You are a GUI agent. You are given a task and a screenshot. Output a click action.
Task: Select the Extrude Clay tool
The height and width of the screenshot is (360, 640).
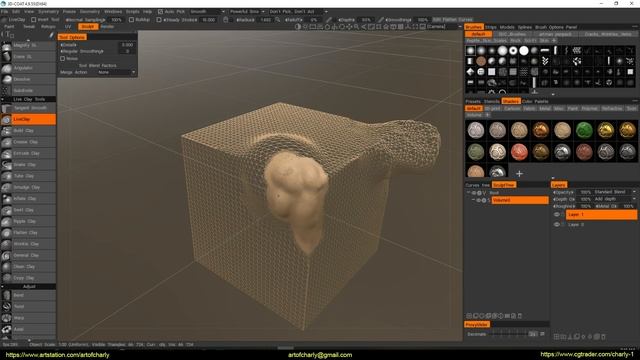click(x=28, y=153)
